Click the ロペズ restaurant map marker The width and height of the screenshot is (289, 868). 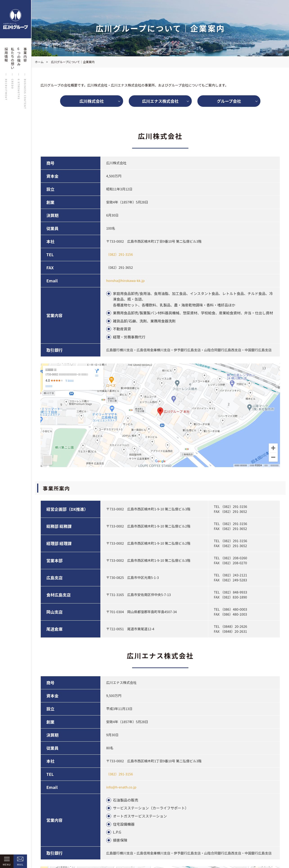111,380
